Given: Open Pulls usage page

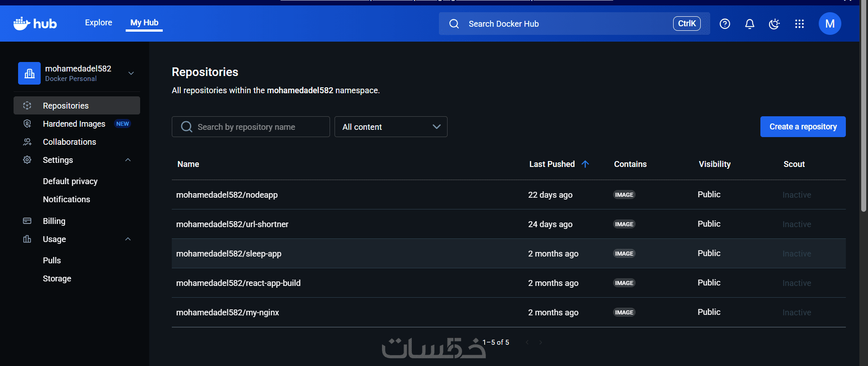Looking at the screenshot, I should [52, 261].
